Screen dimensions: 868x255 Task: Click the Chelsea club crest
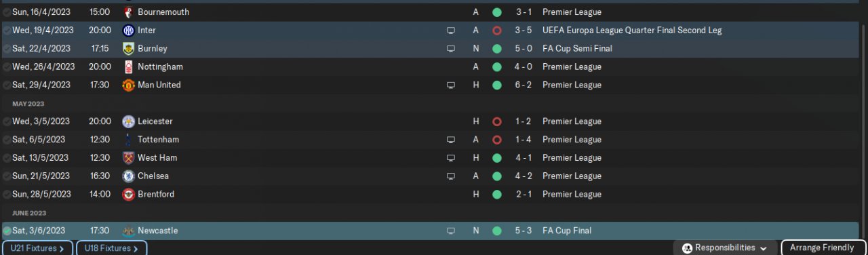[x=128, y=176]
